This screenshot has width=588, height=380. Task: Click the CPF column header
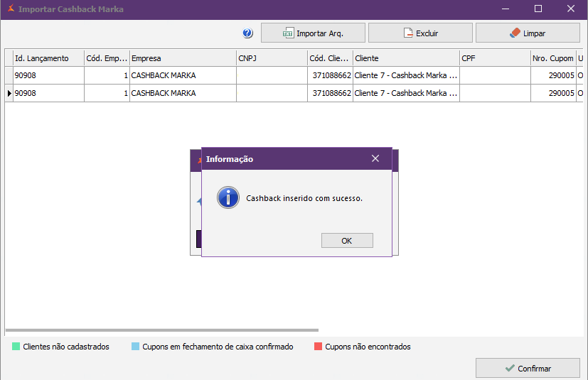(495, 58)
